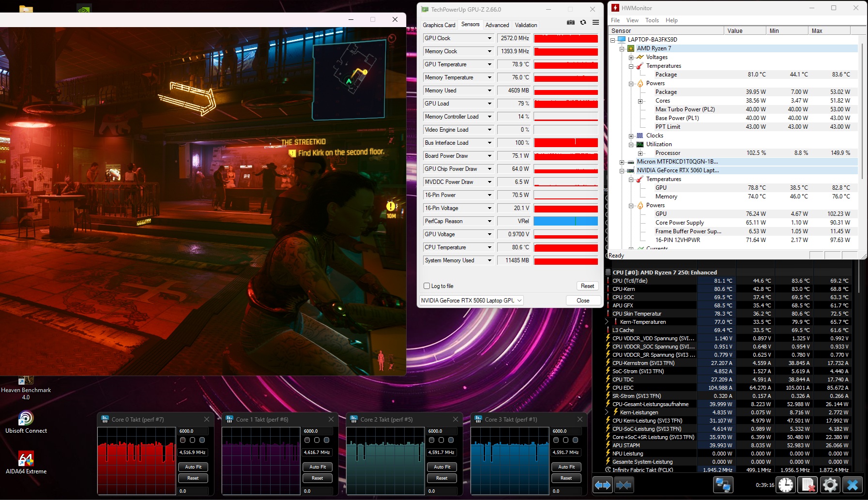This screenshot has width=868, height=500.
Task: Click the AMD Ryzen 7 chip icon in HWMonitor
Action: (x=631, y=48)
